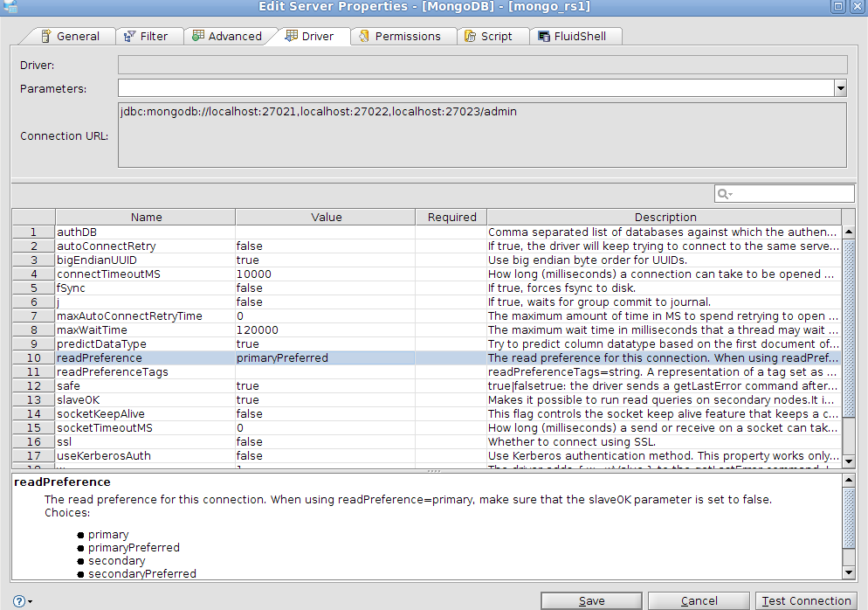Save the server properties
Screen dimensions: 868x610
[591, 601]
